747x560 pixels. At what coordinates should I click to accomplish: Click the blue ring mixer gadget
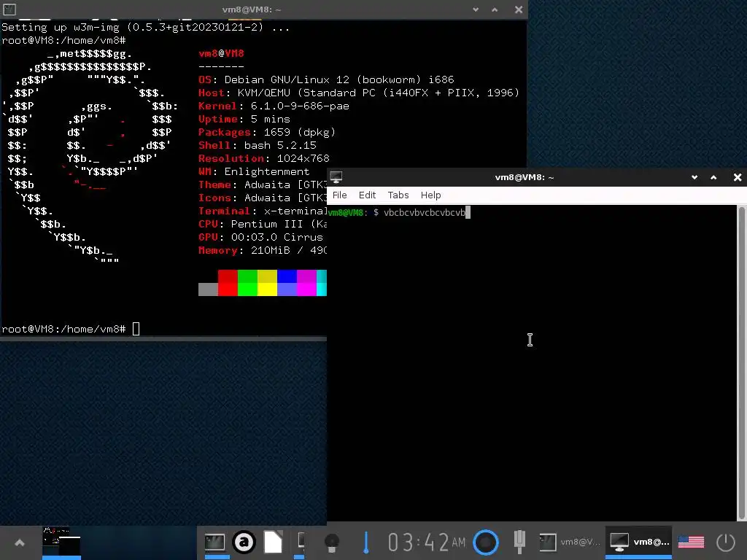tap(485, 542)
